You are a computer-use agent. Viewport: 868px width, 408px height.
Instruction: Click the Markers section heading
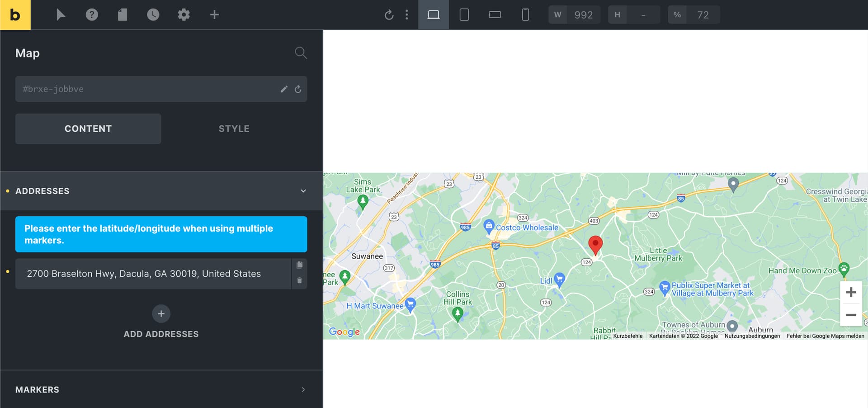pyautogui.click(x=37, y=389)
